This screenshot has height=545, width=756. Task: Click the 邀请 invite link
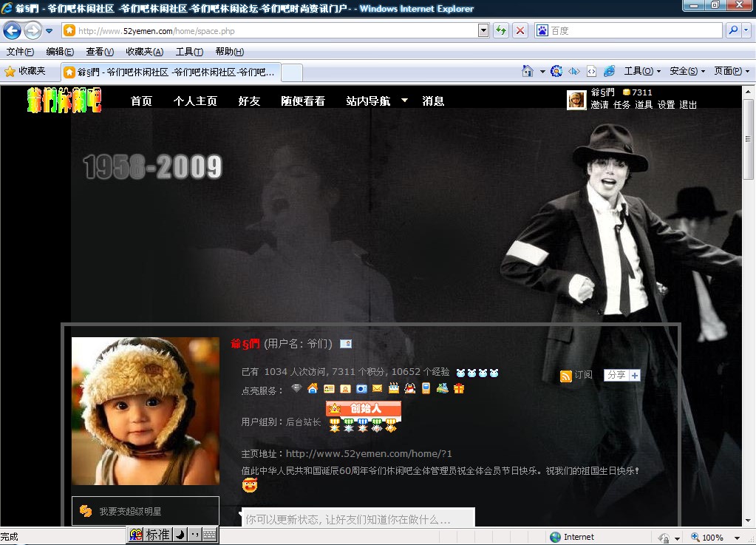click(x=599, y=105)
